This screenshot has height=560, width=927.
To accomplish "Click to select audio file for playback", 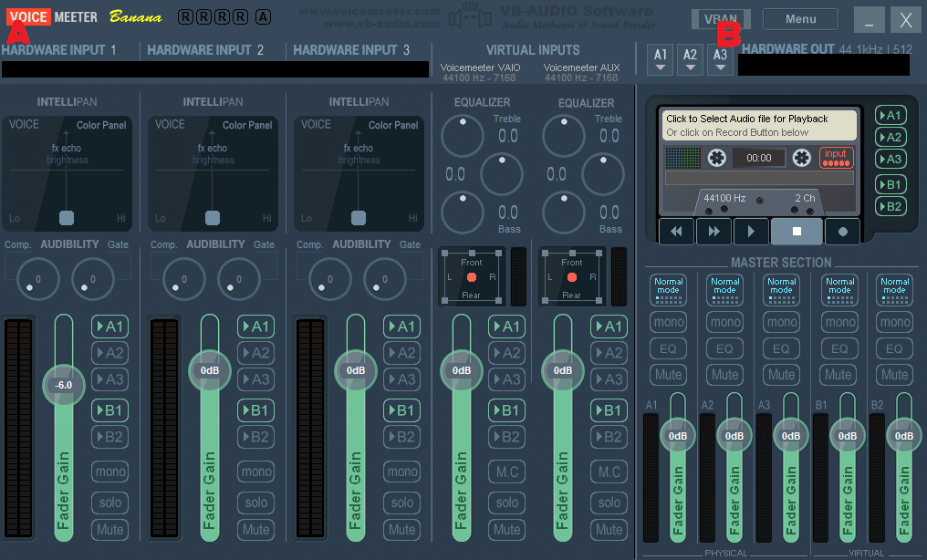I will [759, 125].
